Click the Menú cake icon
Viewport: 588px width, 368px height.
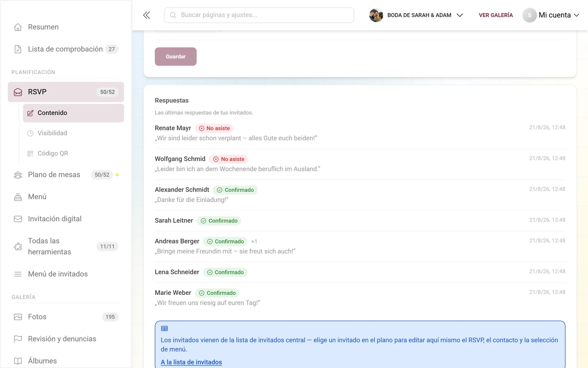(18, 197)
